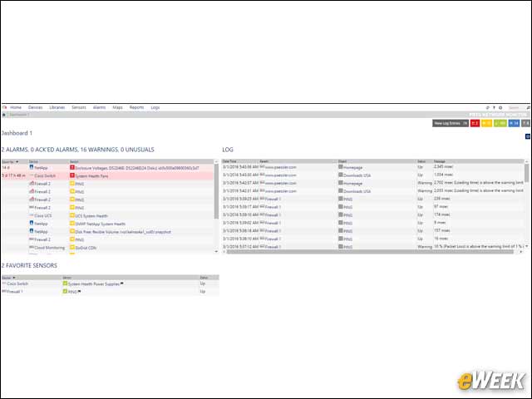Open New Log Entries button
Screen dimensions: 532x399
[451, 123]
